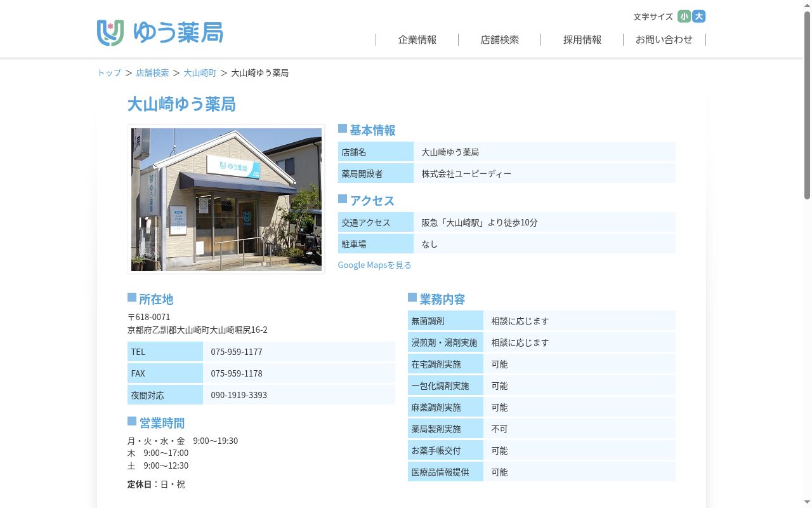Set font size to 小 (small)
The height and width of the screenshot is (508, 812).
(684, 17)
